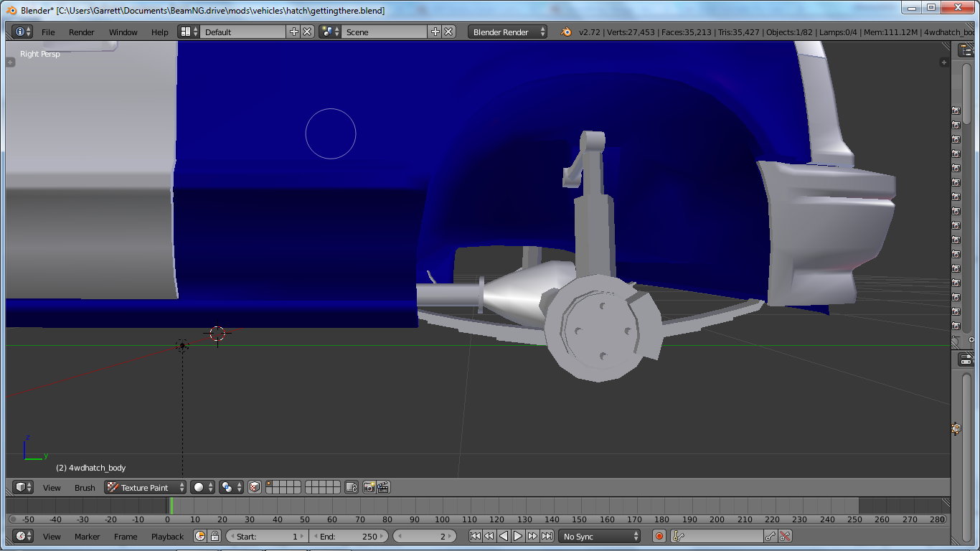This screenshot has height=551, width=980.
Task: Jump to the first frame
Action: pyautogui.click(x=475, y=536)
